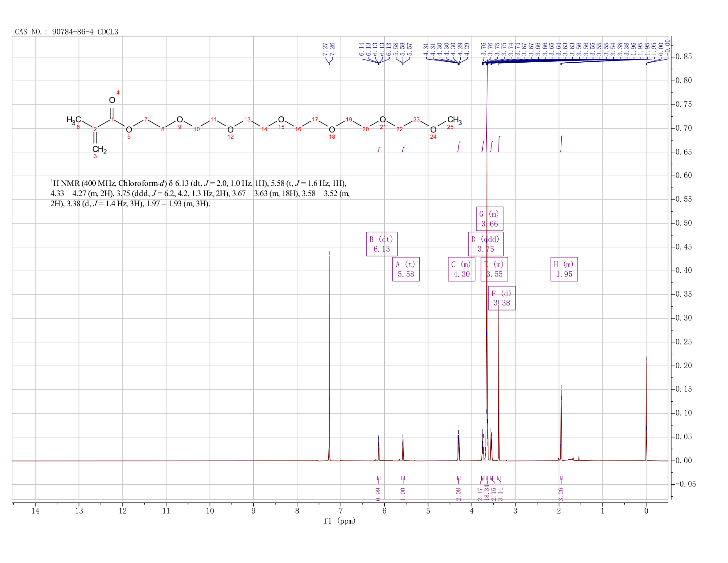Click the C (m) 4.30 multiplet box
This screenshot has height=563, width=728.
tap(462, 269)
